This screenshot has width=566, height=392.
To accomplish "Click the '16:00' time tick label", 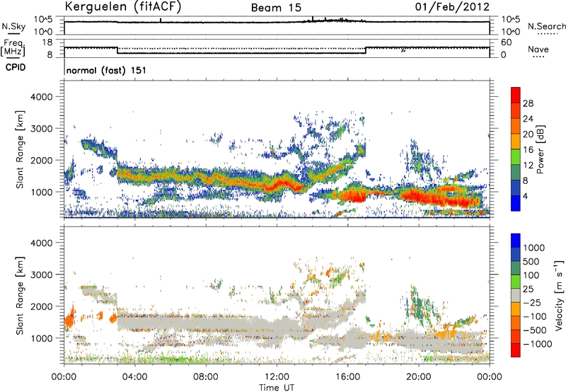I will click(x=347, y=377).
